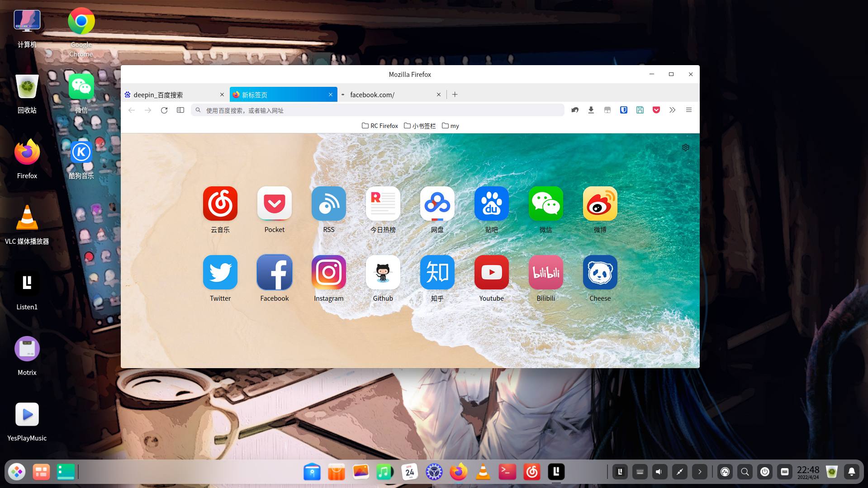Click the Pocket icon in Firefox toolbar
The width and height of the screenshot is (868, 488).
[656, 110]
